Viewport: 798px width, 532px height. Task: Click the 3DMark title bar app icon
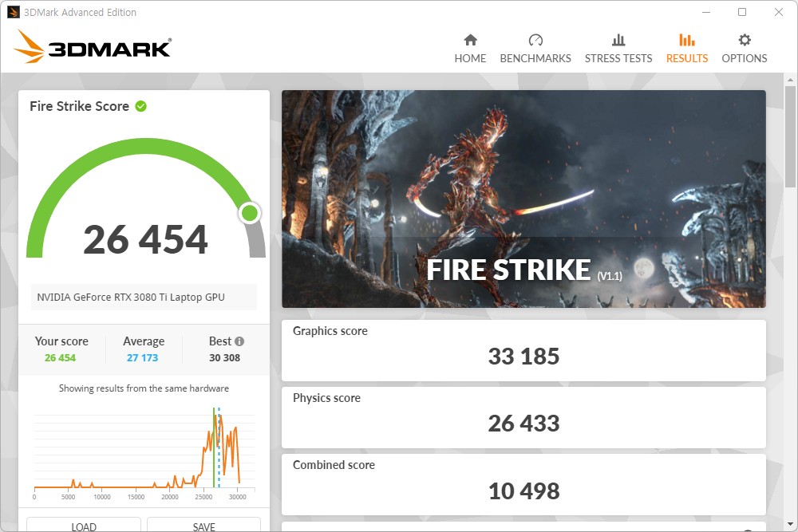(x=14, y=12)
